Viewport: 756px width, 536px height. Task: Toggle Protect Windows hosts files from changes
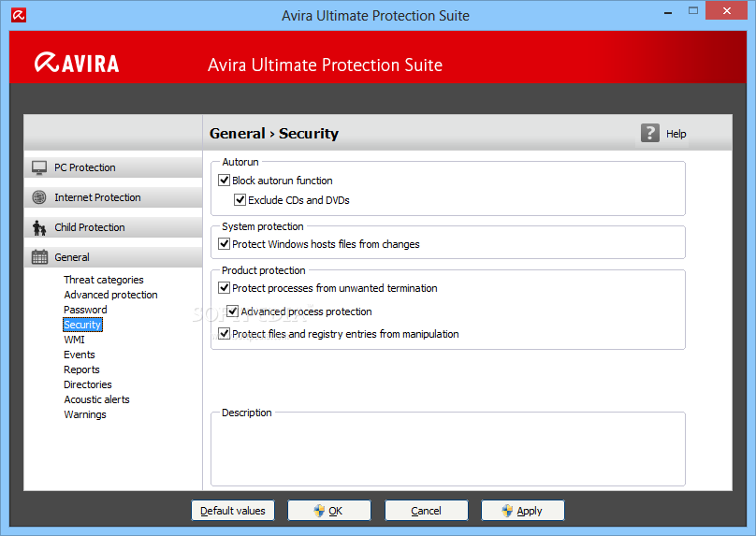click(225, 244)
